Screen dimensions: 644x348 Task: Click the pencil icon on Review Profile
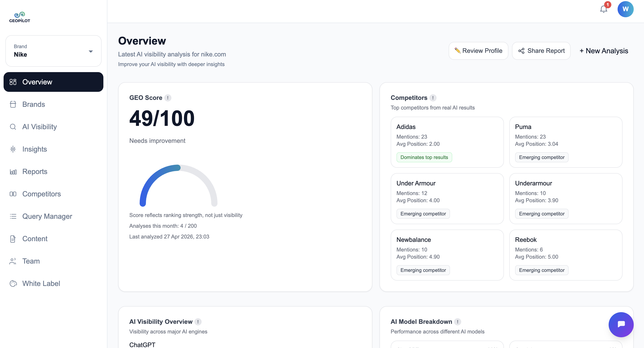[457, 50]
